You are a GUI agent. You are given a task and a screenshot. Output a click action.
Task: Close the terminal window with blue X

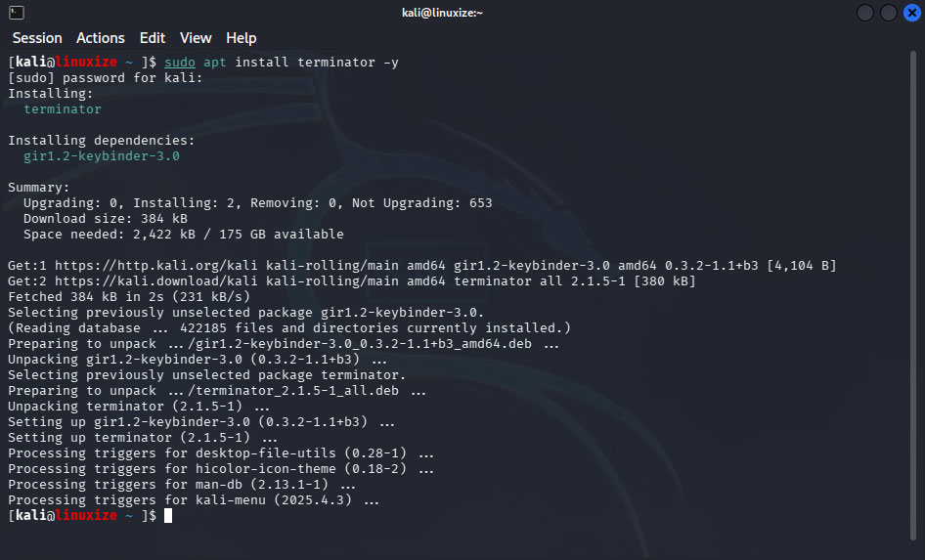tap(912, 13)
